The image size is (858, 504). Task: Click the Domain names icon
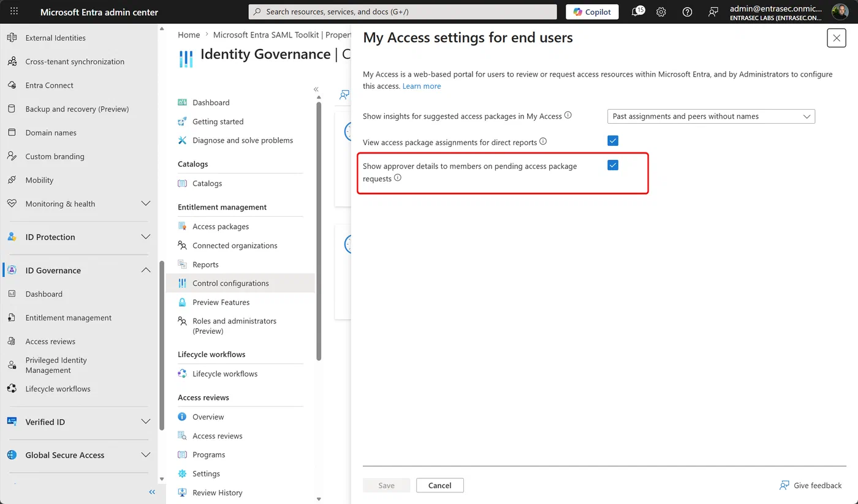tap(12, 133)
